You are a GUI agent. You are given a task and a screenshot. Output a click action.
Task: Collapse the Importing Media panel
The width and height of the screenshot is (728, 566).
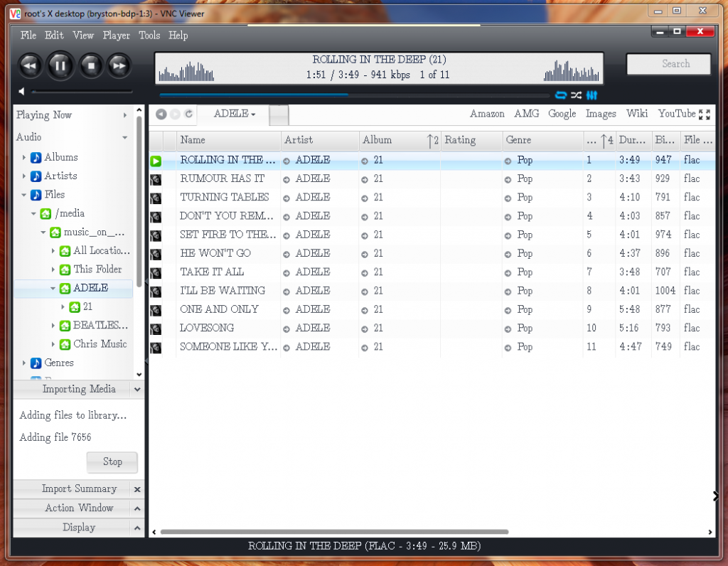coord(137,390)
